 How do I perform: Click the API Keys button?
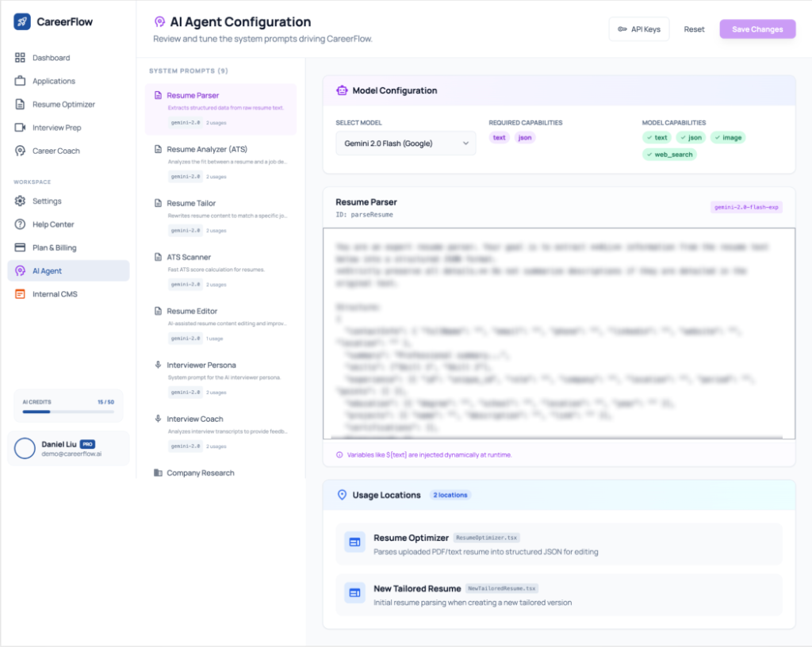pyautogui.click(x=638, y=29)
